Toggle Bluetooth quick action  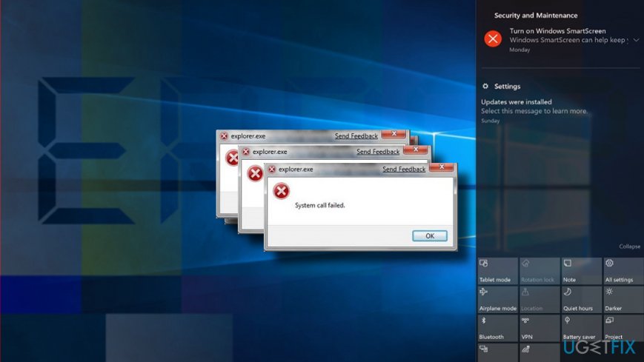tap(497, 328)
